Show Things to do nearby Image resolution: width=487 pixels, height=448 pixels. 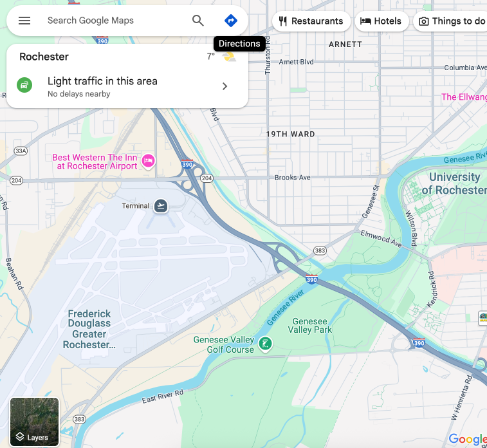(x=450, y=21)
